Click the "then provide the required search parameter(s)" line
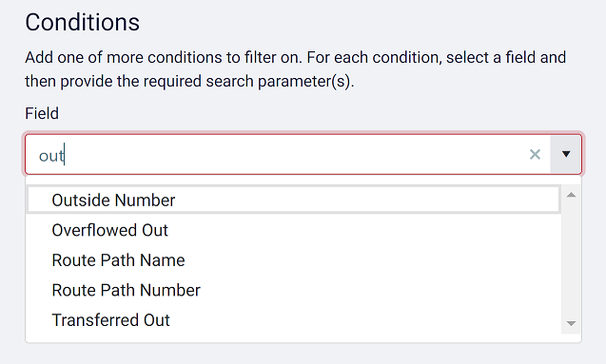Image resolution: width=606 pixels, height=364 pixels. tap(189, 82)
